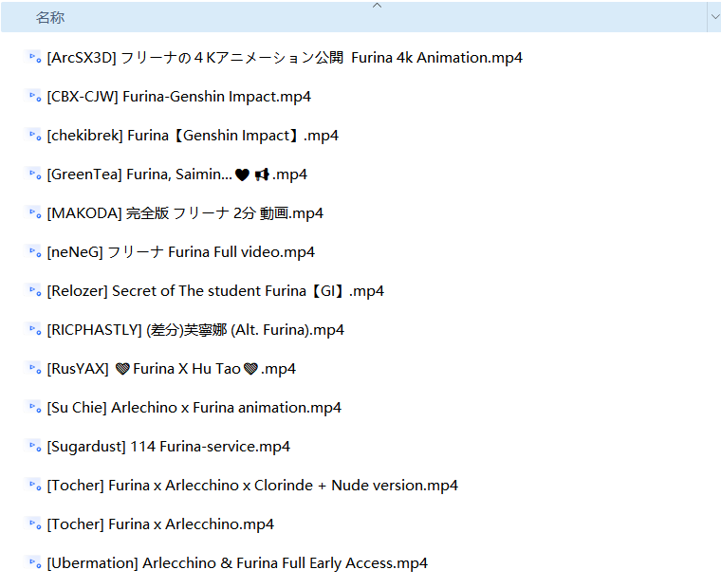
Task: Click the file icon beside the MAKODA video
Action: (34, 212)
